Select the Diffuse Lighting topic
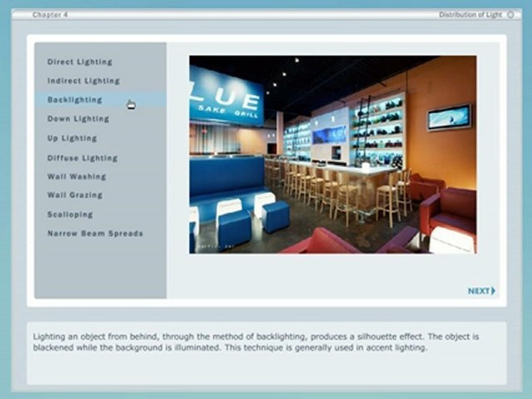 tap(83, 158)
